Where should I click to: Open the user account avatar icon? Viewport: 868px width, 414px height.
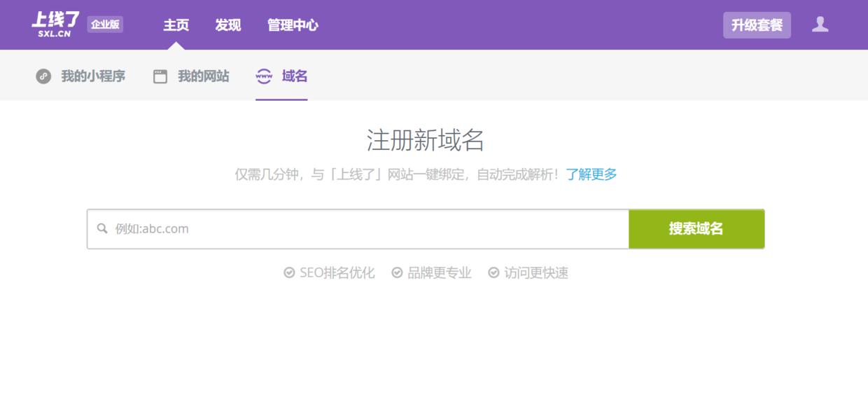pos(821,25)
